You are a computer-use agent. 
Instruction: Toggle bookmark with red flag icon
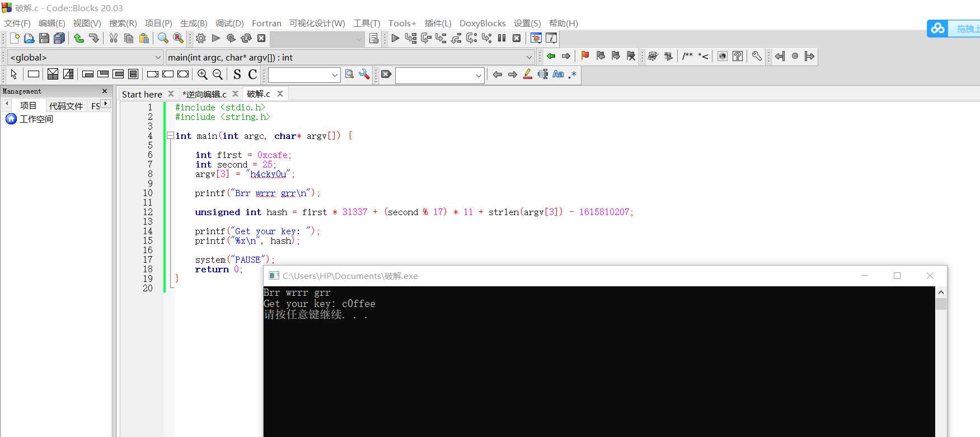tap(585, 56)
